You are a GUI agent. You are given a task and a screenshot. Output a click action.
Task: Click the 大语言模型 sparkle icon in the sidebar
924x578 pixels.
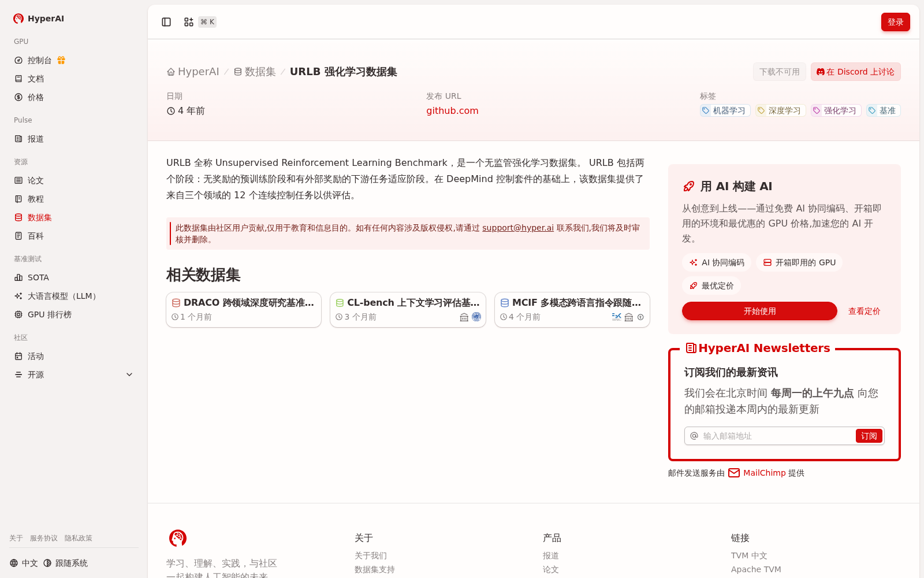18,296
